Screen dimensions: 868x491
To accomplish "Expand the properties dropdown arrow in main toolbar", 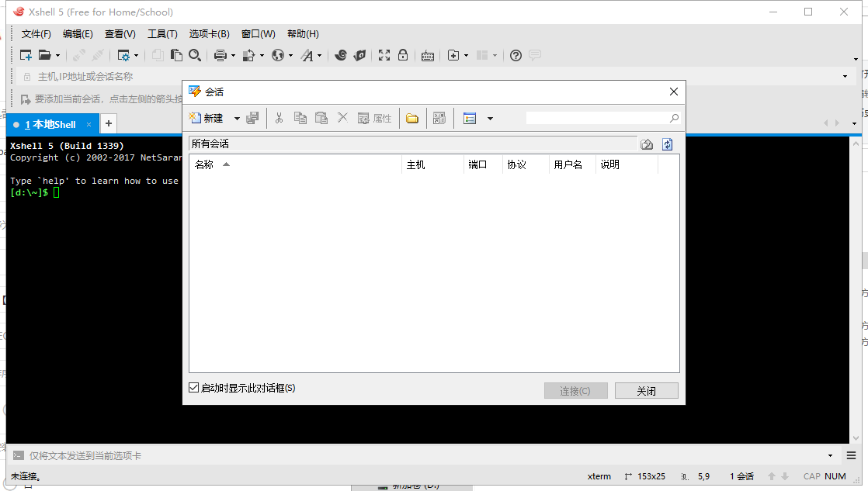I will [x=136, y=56].
